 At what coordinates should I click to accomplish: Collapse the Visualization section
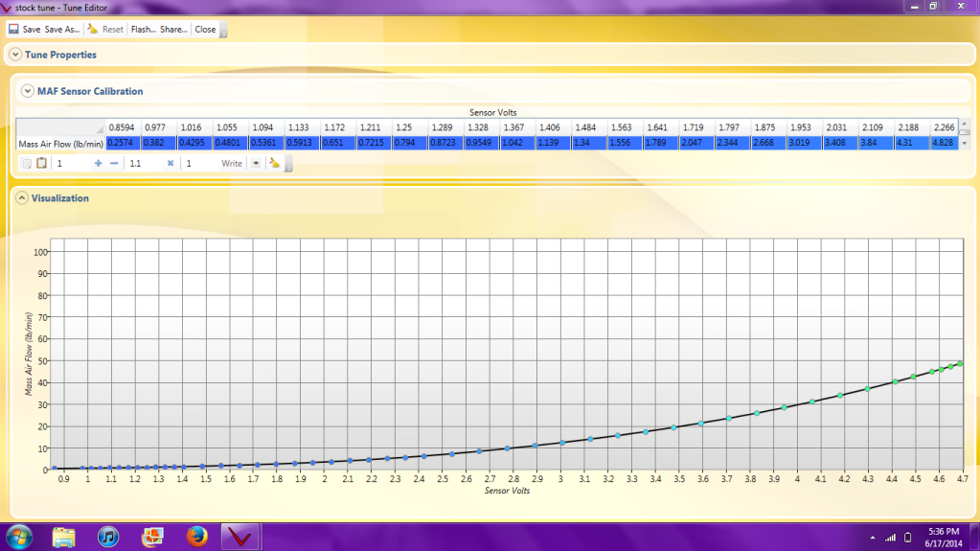[x=21, y=198]
